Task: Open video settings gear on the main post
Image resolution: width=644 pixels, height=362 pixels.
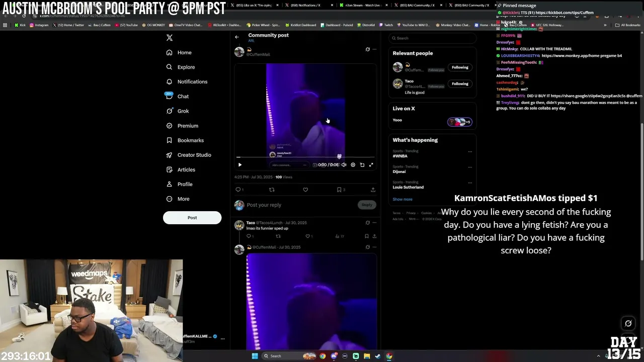Action: point(353,164)
